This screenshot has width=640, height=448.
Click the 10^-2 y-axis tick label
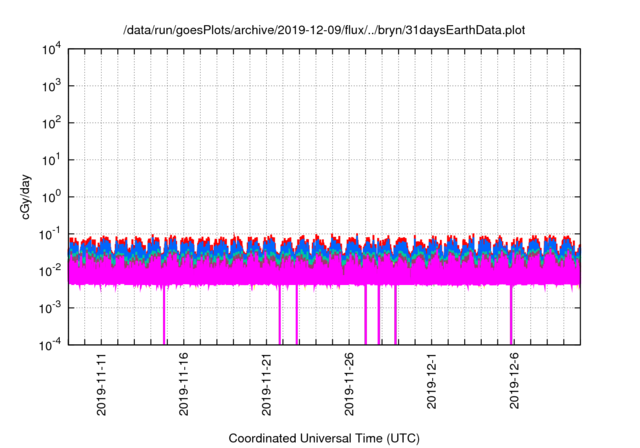51,271
